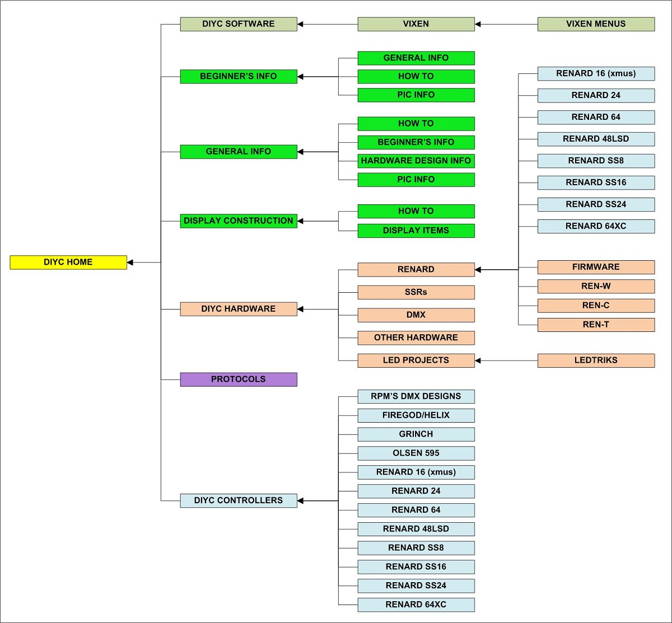This screenshot has width=672, height=623.
Task: Click the DISPLAY ITEMS box
Action: click(x=416, y=231)
